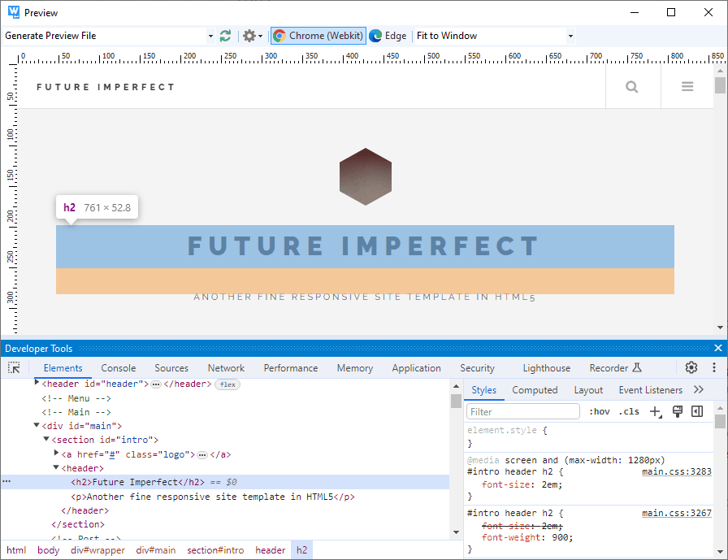Click the new style rule plus icon
Viewport: 728px width, 560px height.
point(655,412)
